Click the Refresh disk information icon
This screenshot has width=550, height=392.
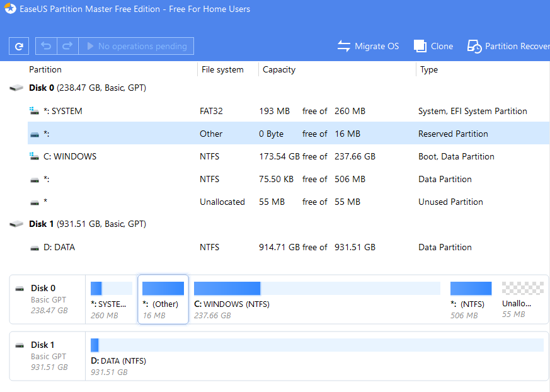coord(19,46)
